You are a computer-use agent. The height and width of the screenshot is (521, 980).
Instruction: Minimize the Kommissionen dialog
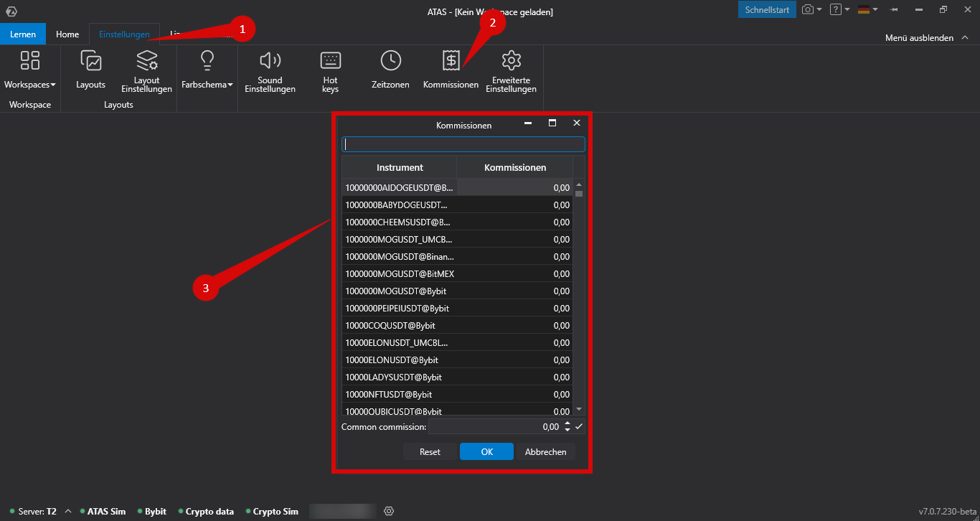[528, 123]
